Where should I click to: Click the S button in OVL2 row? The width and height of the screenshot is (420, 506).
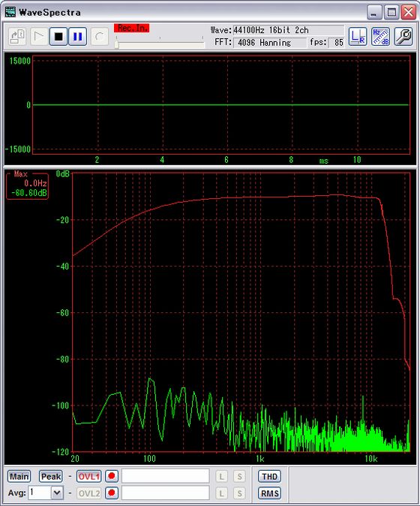click(239, 493)
